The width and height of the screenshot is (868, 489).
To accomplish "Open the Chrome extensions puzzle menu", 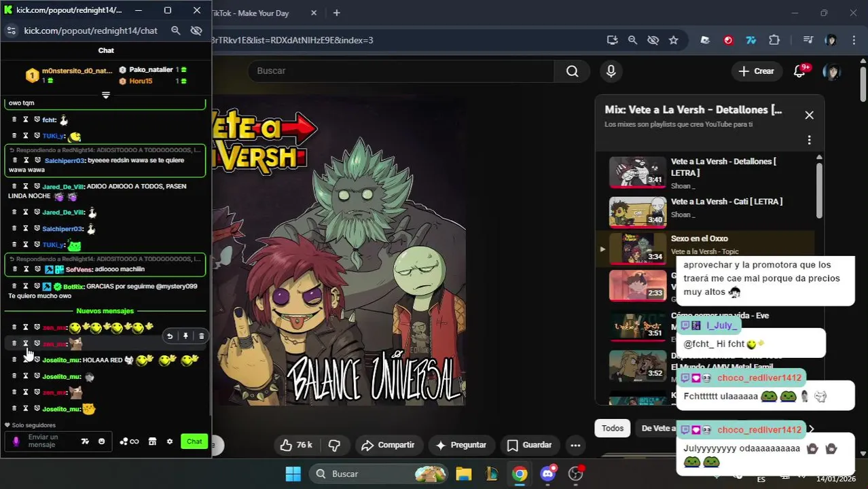I will [x=774, y=40].
